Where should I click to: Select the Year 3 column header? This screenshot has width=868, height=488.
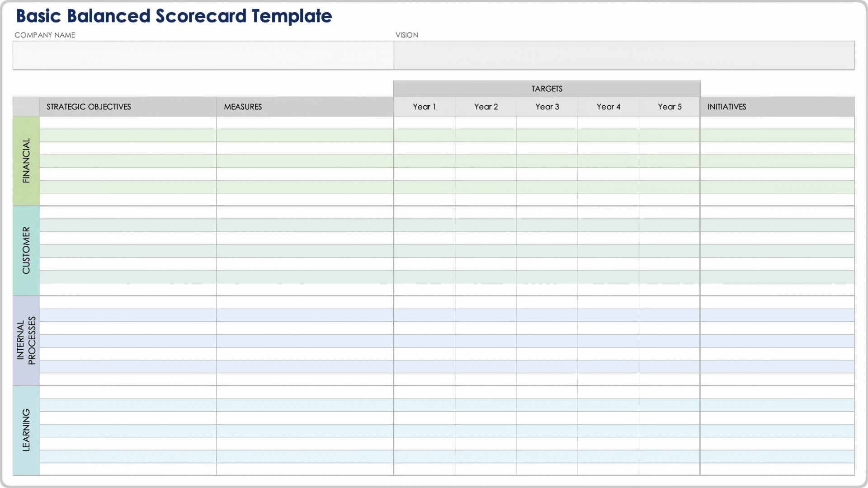(547, 107)
